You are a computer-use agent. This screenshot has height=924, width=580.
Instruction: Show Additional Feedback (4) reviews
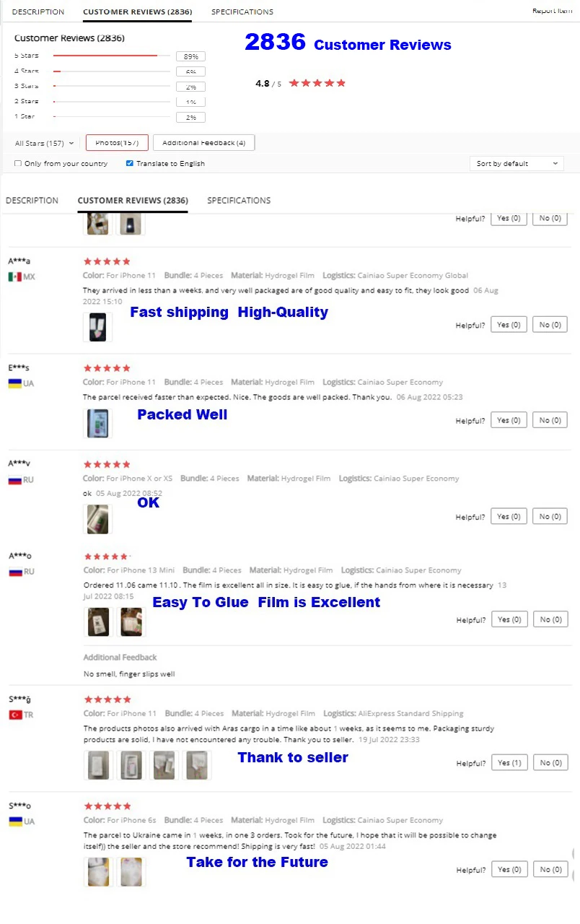[204, 143]
